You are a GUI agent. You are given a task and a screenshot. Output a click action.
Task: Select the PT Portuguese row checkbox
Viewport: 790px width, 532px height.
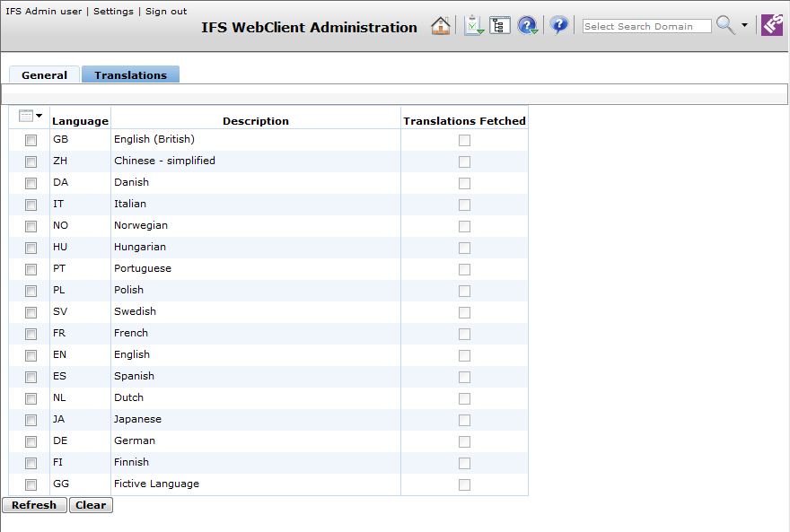tap(31, 269)
